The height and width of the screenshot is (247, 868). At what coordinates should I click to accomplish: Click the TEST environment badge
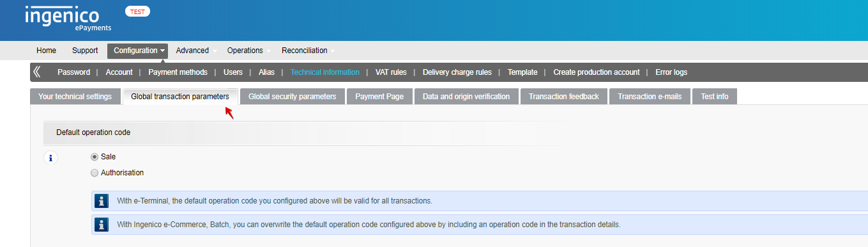[x=137, y=12]
